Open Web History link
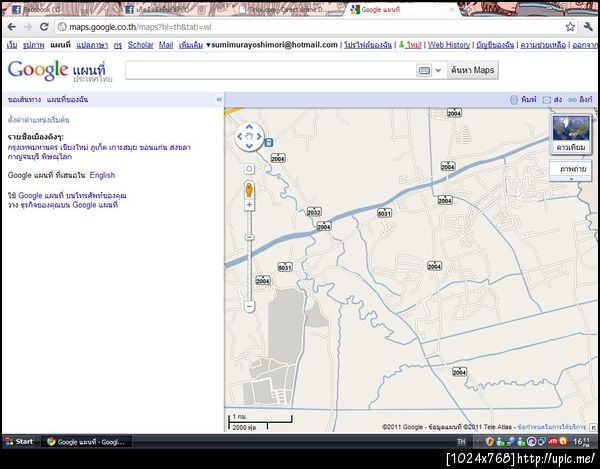 (449, 45)
